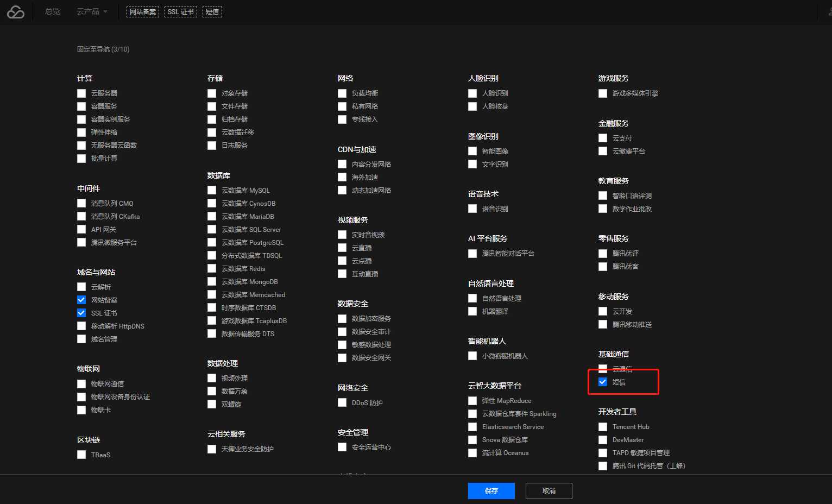This screenshot has height=504, width=832.
Task: Check the 负载均衡 checkbox
Action: (342, 93)
